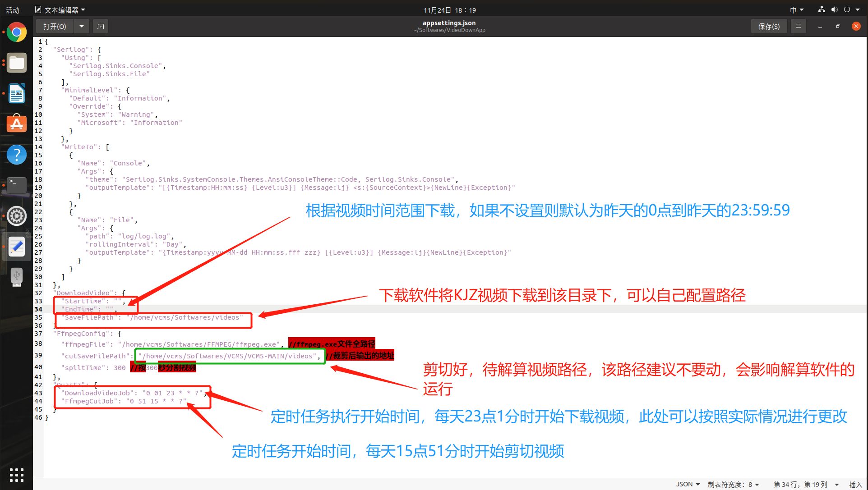This screenshot has height=490, width=868.
Task: Show the applications grid
Action: coord(17,475)
